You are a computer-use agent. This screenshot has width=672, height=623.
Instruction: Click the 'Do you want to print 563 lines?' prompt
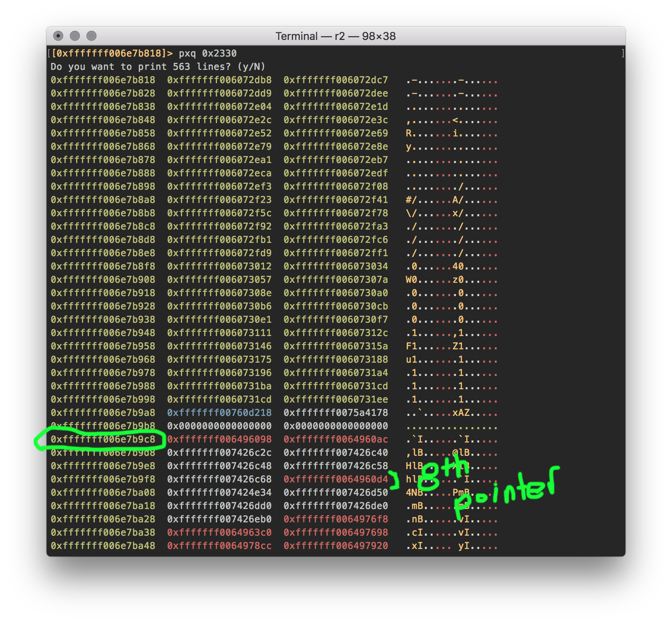(x=158, y=67)
